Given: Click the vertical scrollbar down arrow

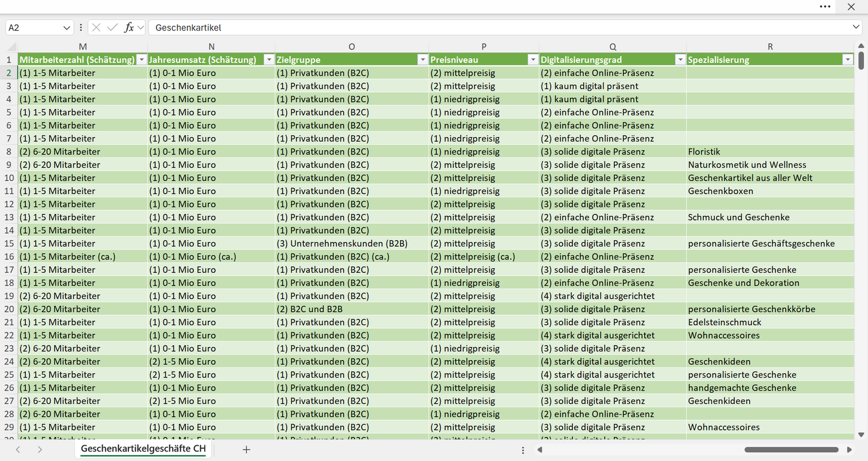Looking at the screenshot, I should [x=861, y=435].
